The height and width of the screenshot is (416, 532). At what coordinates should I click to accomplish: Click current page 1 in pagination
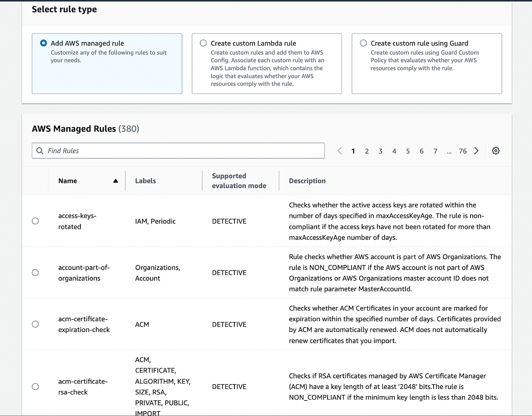click(353, 151)
